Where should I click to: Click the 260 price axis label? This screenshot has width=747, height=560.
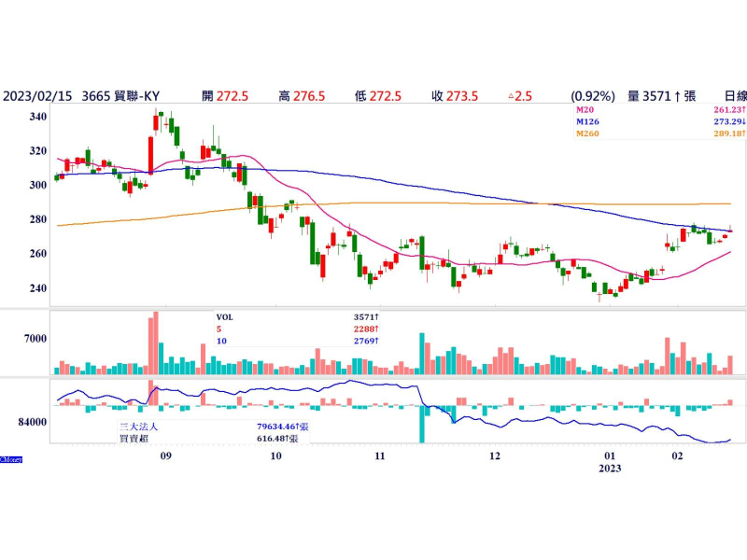38,254
